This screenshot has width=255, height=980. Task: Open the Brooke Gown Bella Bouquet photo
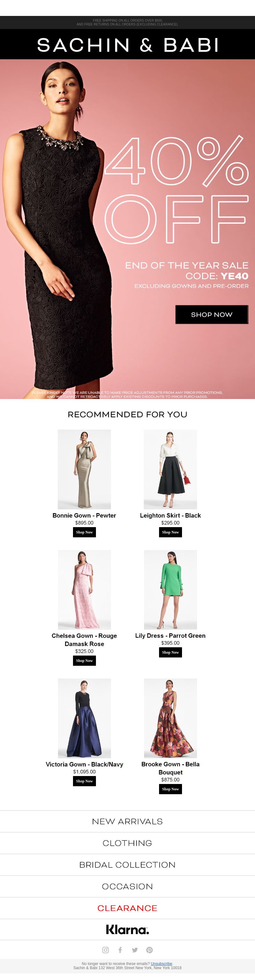coord(170,718)
